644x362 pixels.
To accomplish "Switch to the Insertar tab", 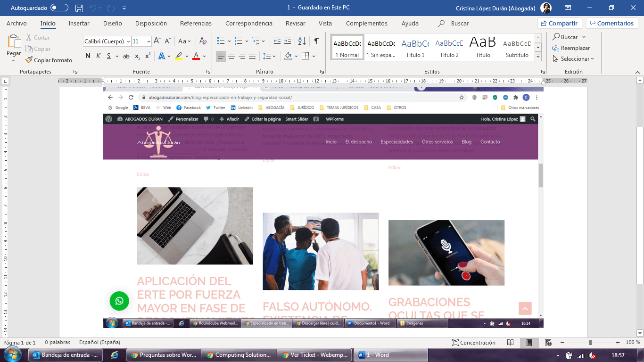I will tap(79, 23).
